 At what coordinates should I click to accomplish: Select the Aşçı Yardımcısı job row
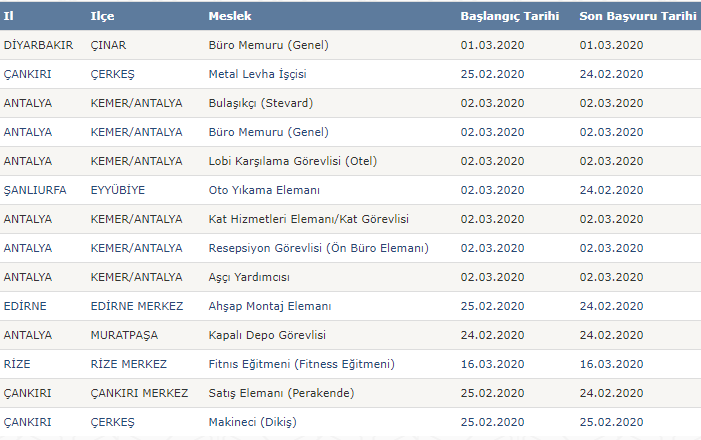pyautogui.click(x=256, y=277)
